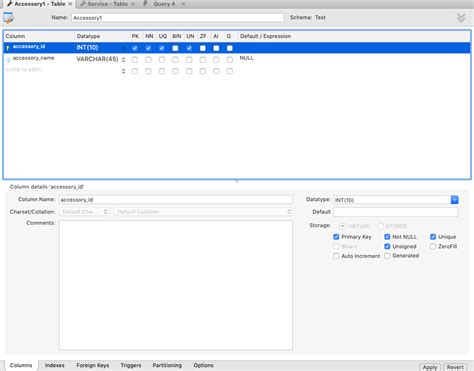Open the Default Collation dropdown
This screenshot has width=474, height=371.
click(x=203, y=212)
